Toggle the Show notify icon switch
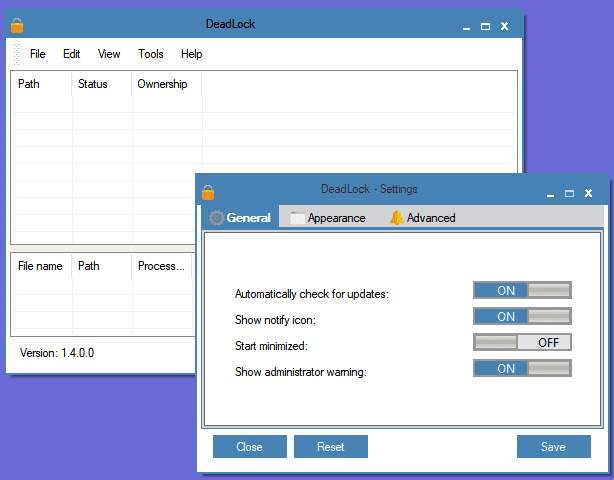 [522, 316]
